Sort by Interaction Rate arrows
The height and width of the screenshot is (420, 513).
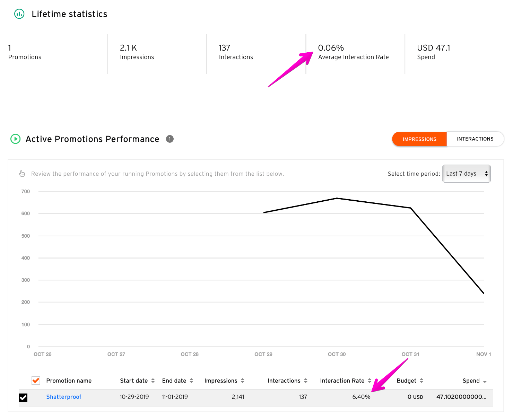369,381
